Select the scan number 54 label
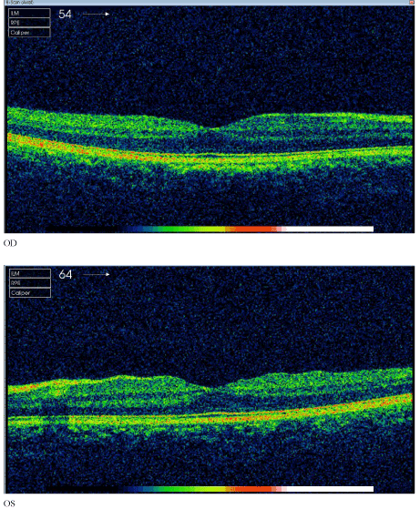This screenshot has width=420, height=509. pos(65,14)
